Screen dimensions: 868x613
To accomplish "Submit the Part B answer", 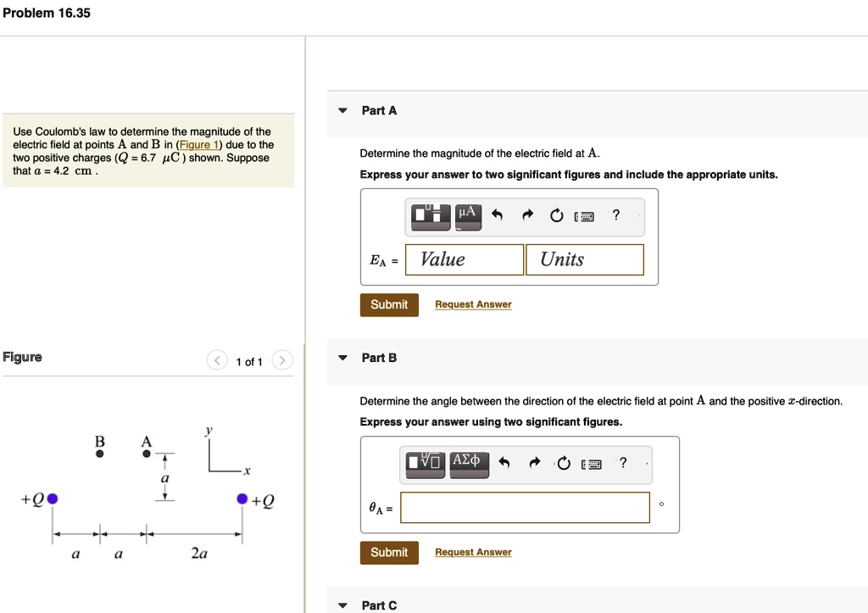I will point(389,552).
